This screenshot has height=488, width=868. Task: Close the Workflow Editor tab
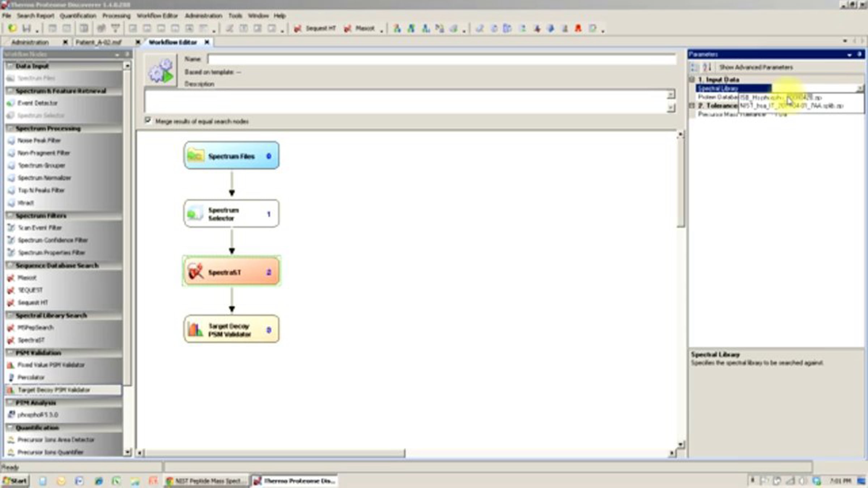(207, 42)
